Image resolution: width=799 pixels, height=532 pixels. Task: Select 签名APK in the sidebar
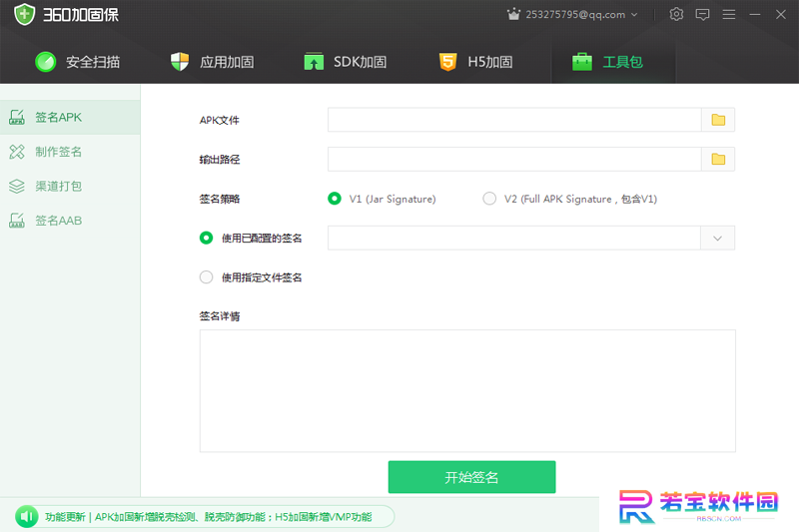(70, 117)
